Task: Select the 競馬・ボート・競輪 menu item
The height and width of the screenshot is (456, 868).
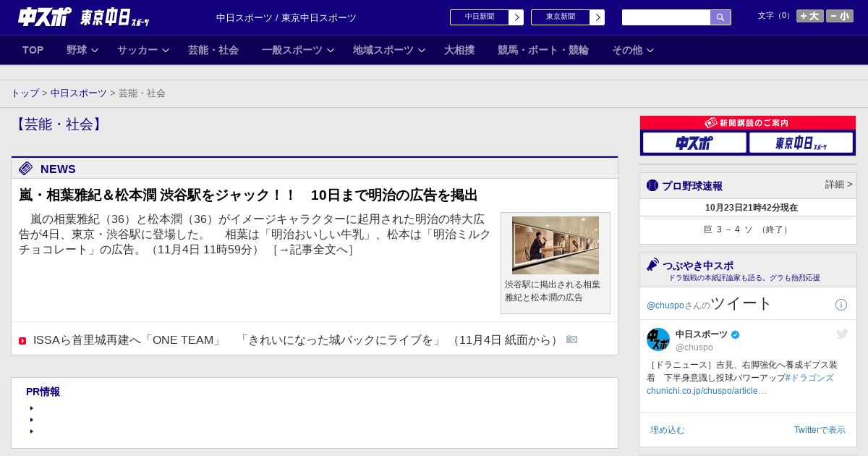Action: coord(543,50)
